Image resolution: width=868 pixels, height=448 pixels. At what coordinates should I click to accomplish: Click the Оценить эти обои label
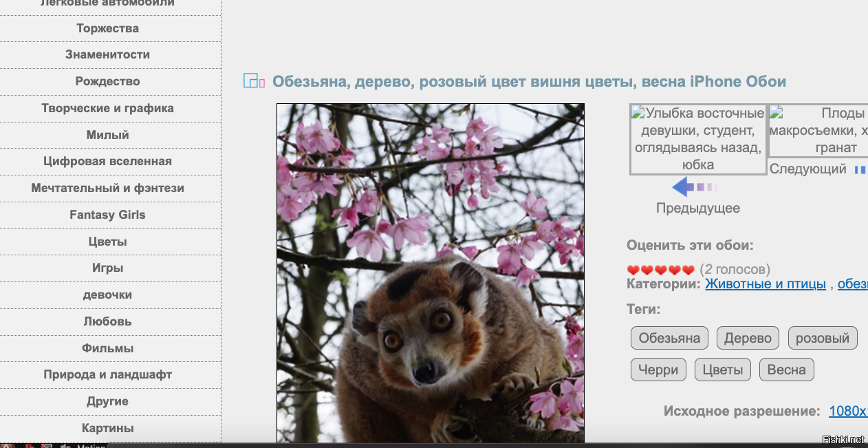[690, 245]
